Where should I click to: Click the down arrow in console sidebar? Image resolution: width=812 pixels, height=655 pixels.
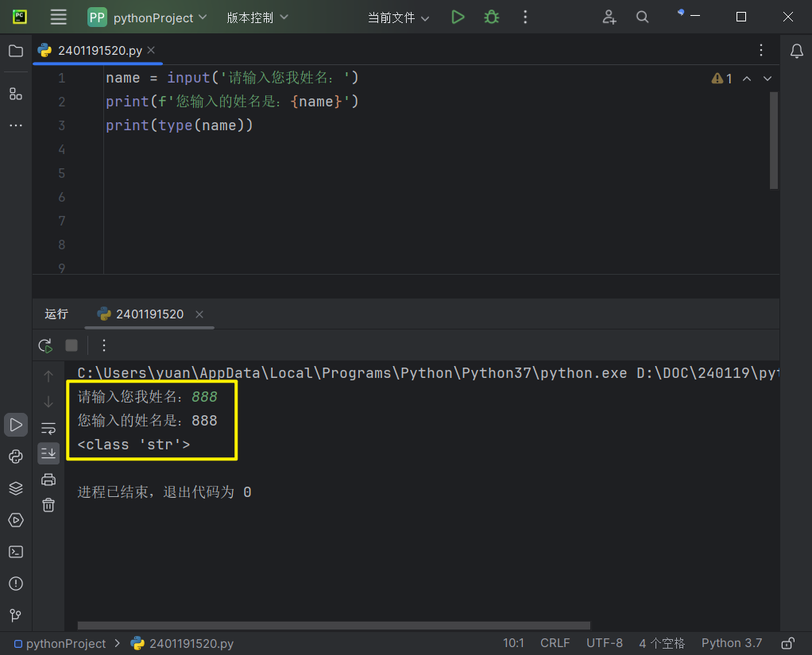pos(48,402)
